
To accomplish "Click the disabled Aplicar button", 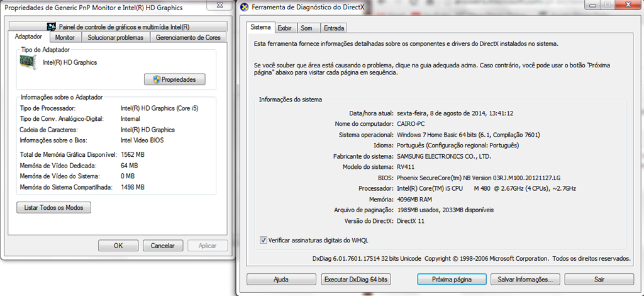I will 208,246.
